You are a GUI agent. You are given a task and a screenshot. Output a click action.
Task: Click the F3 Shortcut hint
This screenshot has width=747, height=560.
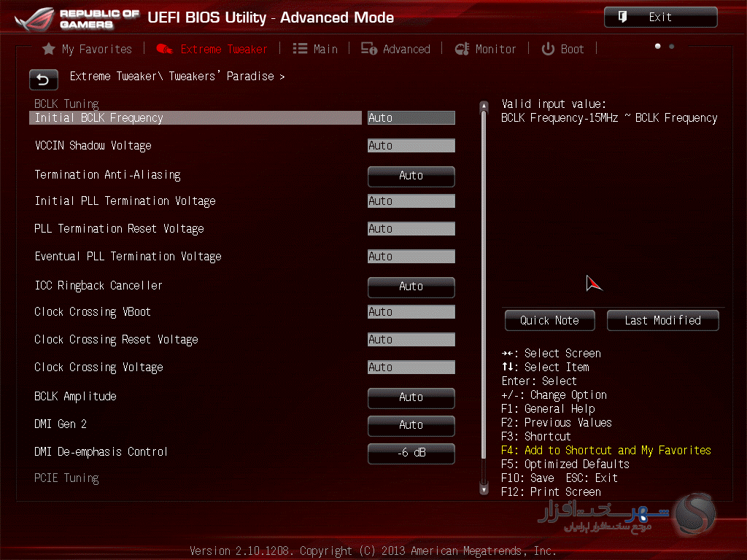click(536, 437)
